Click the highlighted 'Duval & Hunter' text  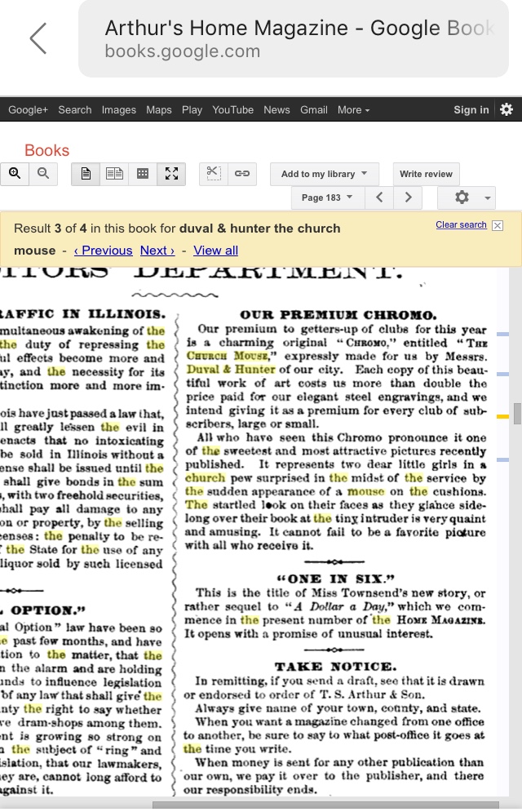tap(231, 369)
